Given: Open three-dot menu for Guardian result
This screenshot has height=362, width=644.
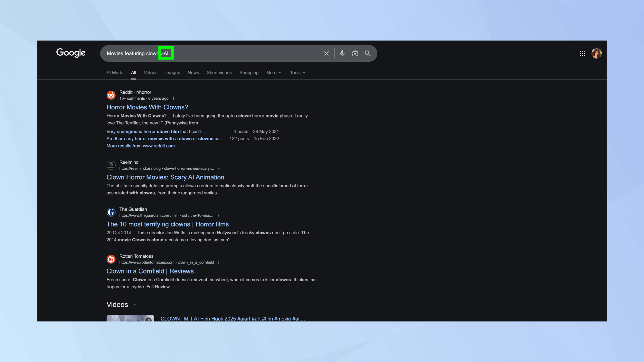Looking at the screenshot, I should 218,216.
